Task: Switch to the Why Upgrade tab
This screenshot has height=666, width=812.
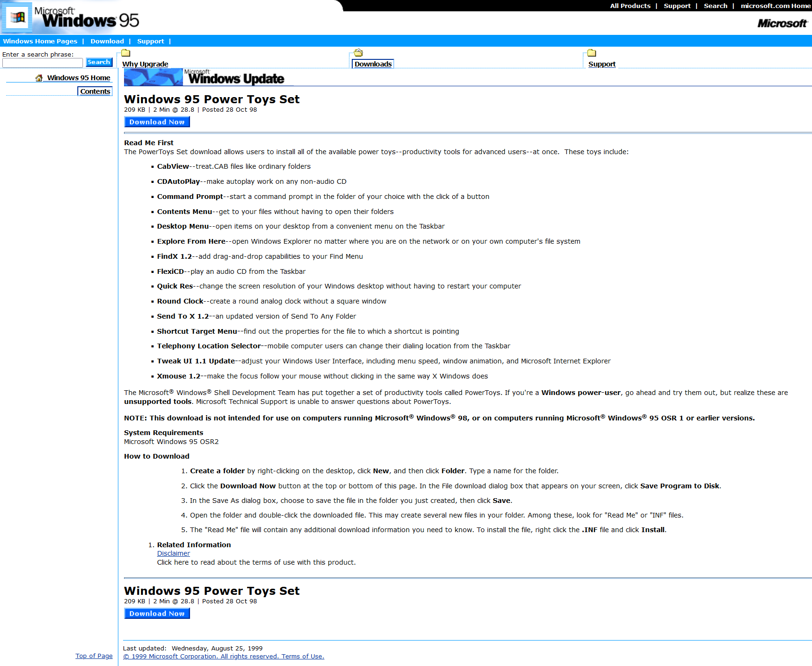Action: coord(145,64)
